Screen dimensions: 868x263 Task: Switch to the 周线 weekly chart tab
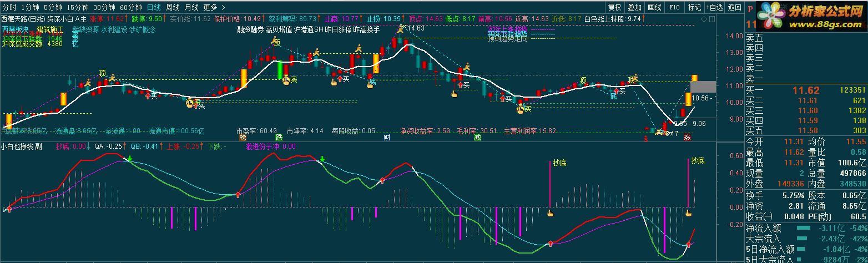(173, 8)
